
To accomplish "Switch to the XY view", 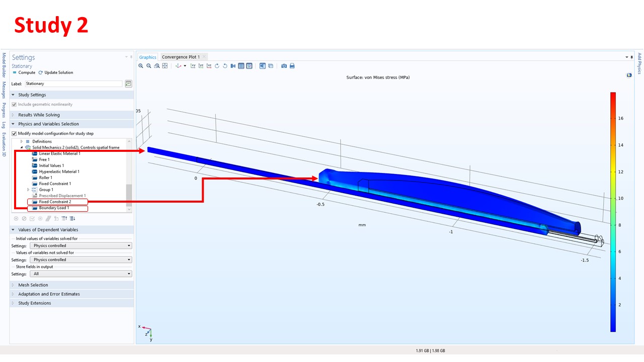I will (x=193, y=66).
